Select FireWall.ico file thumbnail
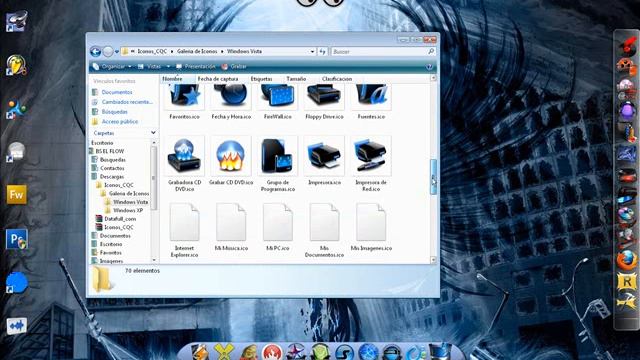The width and height of the screenshot is (640, 360). click(278, 102)
